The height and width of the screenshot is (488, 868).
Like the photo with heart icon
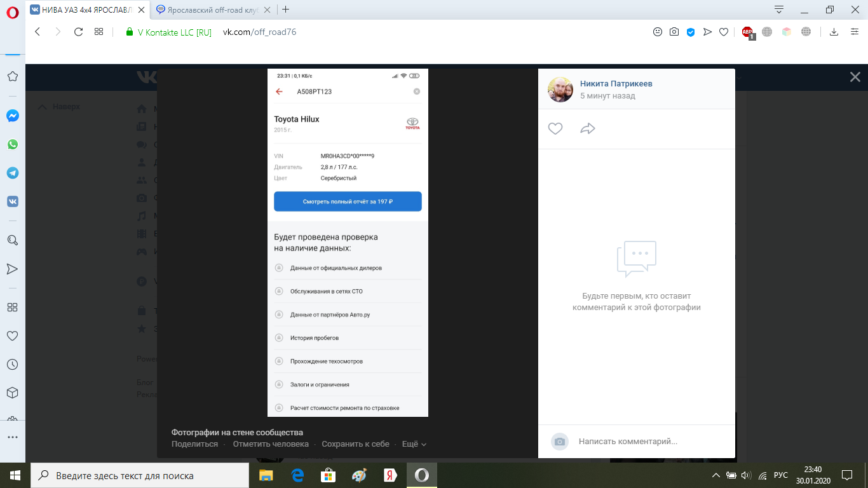555,128
